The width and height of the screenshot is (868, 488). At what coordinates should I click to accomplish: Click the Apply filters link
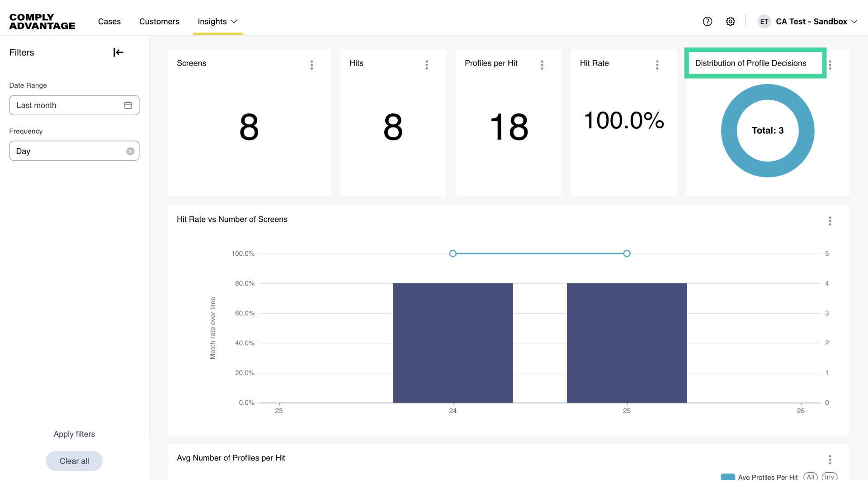(74, 434)
